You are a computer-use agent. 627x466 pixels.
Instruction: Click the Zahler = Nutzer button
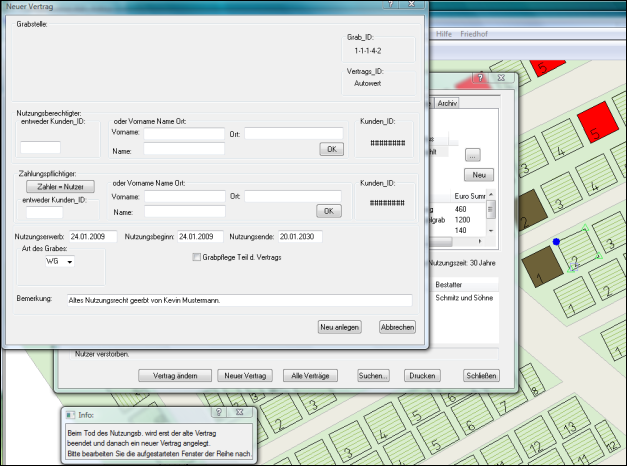pos(60,186)
